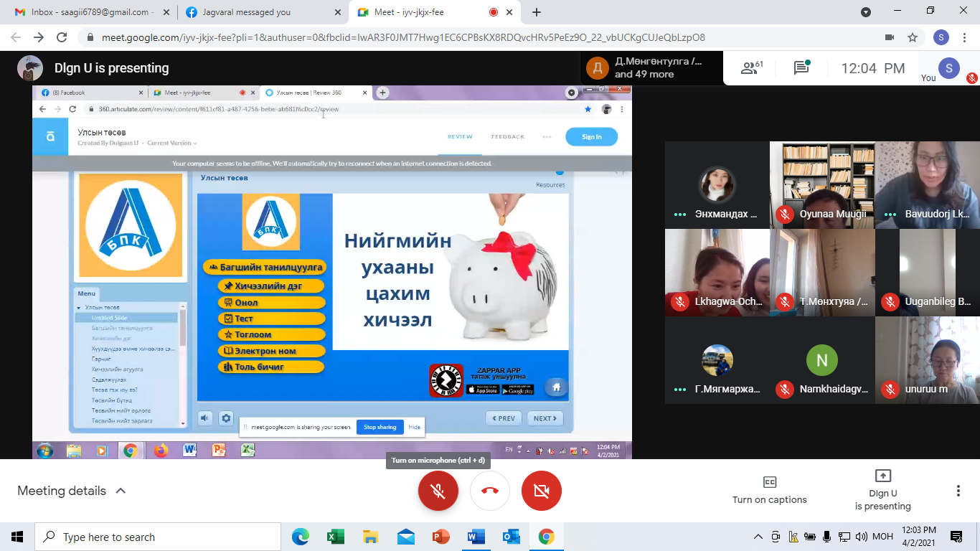Open the Mail app from the taskbar
The height and width of the screenshot is (551, 980).
click(405, 537)
